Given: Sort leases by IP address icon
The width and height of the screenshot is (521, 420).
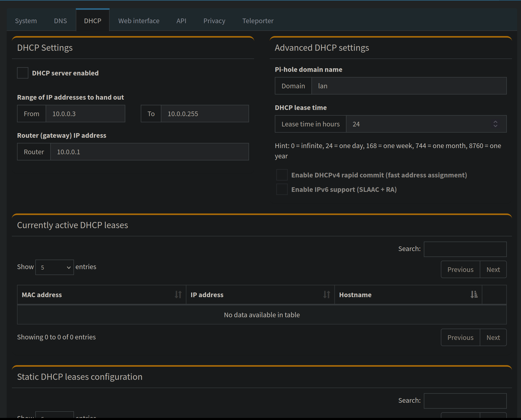Looking at the screenshot, I should tap(327, 294).
